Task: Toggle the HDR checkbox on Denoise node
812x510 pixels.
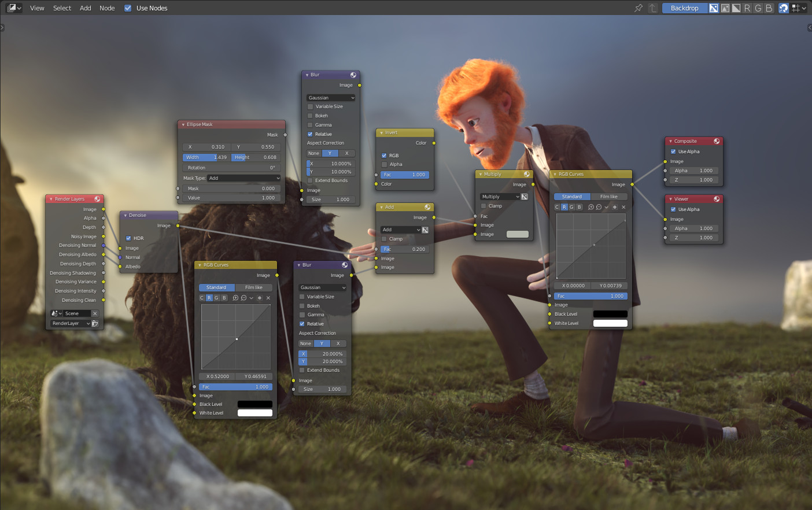Action: 128,238
